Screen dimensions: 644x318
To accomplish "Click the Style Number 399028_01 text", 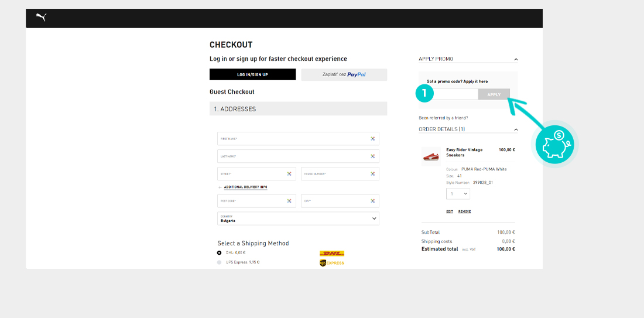I will (470, 182).
